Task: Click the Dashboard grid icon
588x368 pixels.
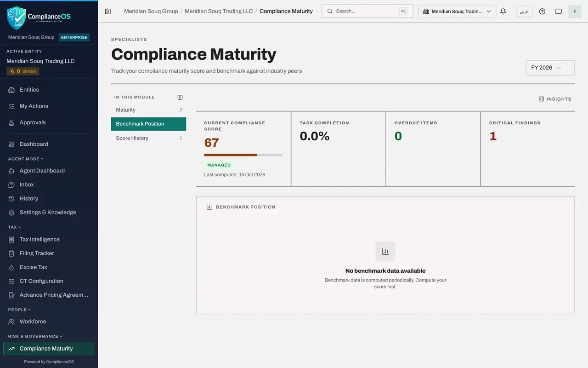Action: pyautogui.click(x=11, y=144)
